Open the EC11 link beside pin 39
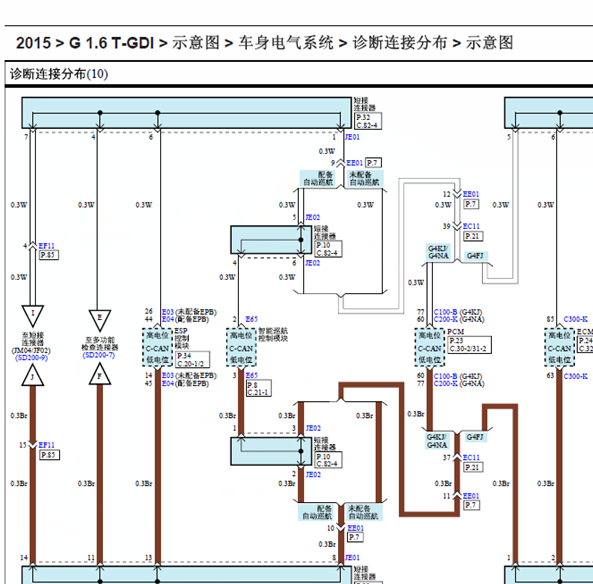The width and height of the screenshot is (593, 584). [x=471, y=226]
